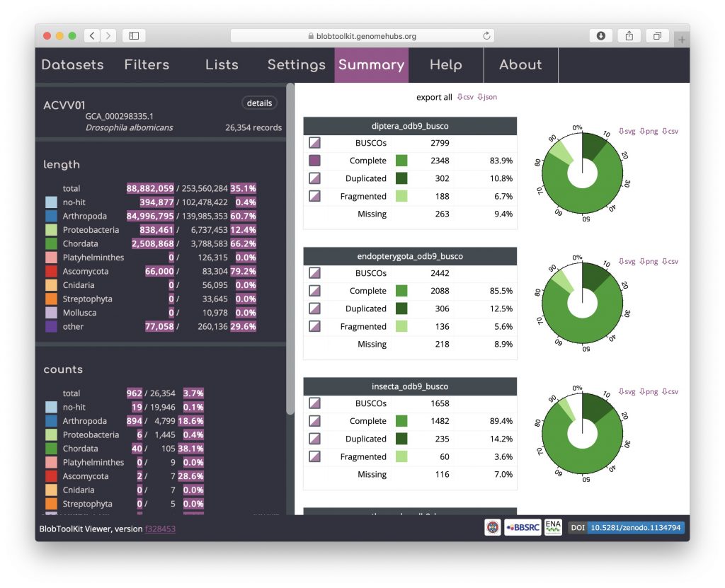Open viewer version f328453 link
Viewport: 725px width, 588px height.
(160, 529)
